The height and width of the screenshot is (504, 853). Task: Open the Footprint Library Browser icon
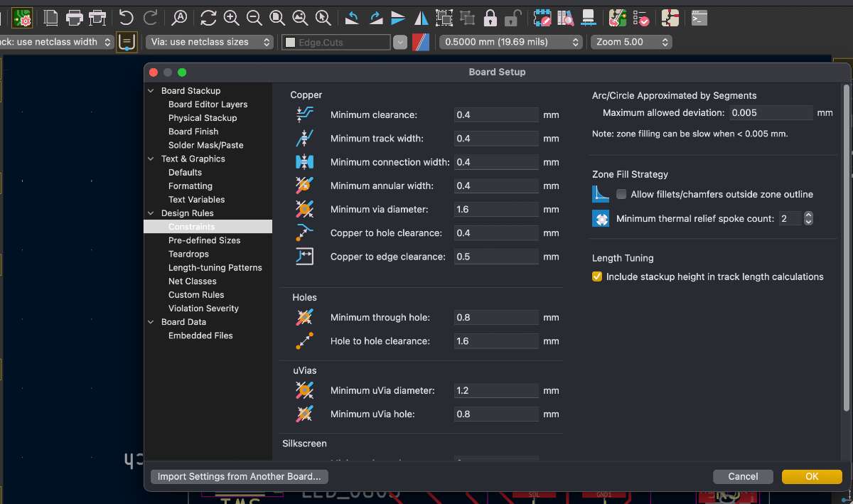pyautogui.click(x=565, y=17)
